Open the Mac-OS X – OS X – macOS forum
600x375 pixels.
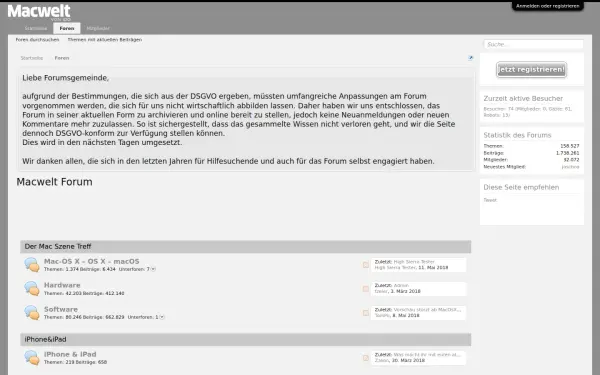pyautogui.click(x=91, y=261)
